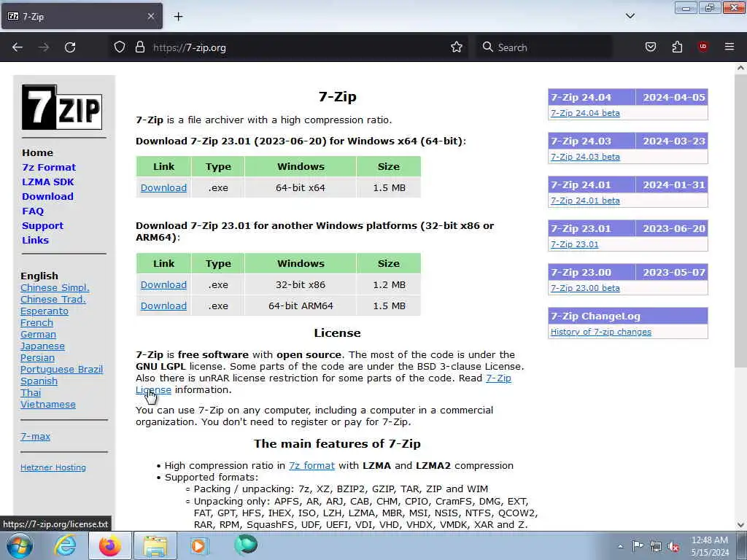Close the 7-Zip tab
The image size is (747, 560).
click(151, 16)
